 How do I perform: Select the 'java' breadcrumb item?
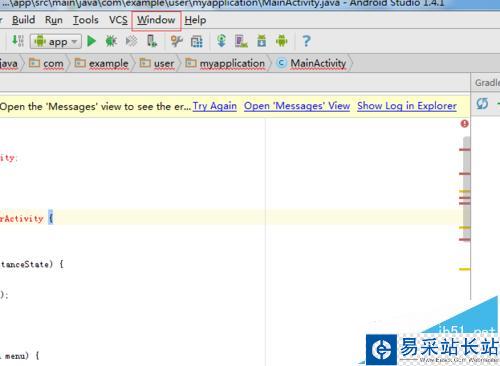[x=9, y=63]
